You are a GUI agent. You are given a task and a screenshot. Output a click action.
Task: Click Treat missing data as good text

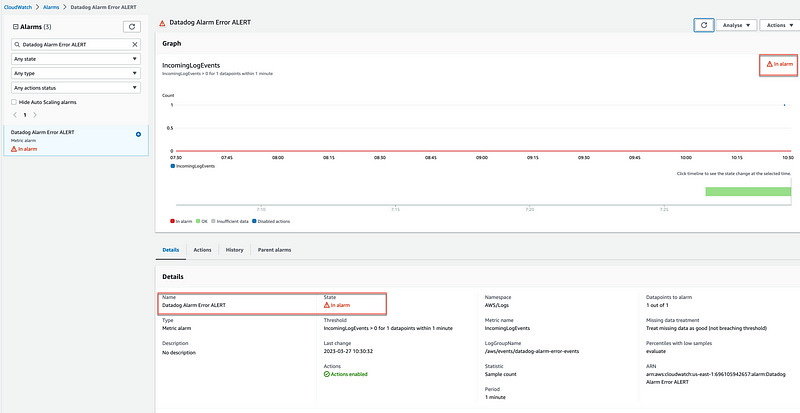click(706, 328)
